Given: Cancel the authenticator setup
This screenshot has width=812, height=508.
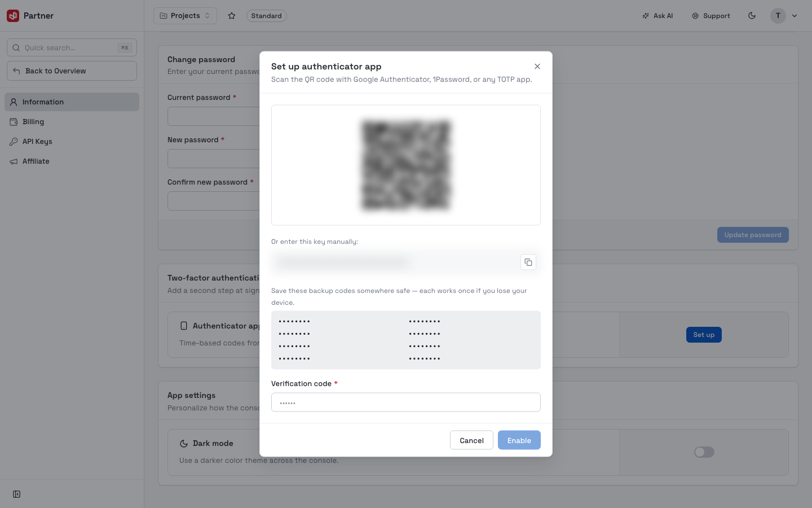Looking at the screenshot, I should pyautogui.click(x=471, y=440).
